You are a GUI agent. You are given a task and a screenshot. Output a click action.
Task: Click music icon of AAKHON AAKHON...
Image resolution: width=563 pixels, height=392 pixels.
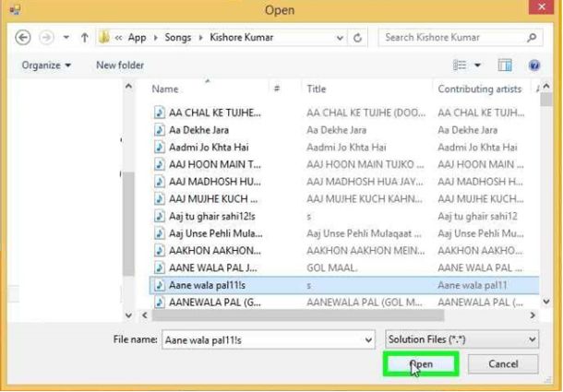(x=160, y=251)
